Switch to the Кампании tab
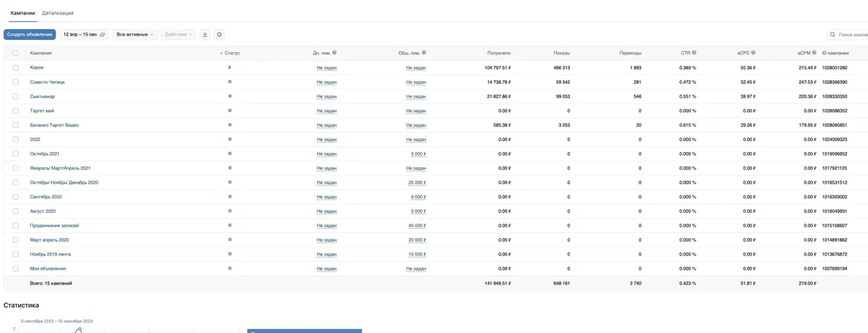This screenshot has width=868, height=333. (x=23, y=14)
